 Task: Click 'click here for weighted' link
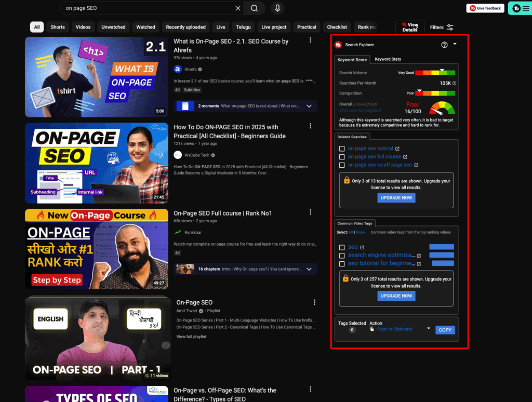point(360,110)
